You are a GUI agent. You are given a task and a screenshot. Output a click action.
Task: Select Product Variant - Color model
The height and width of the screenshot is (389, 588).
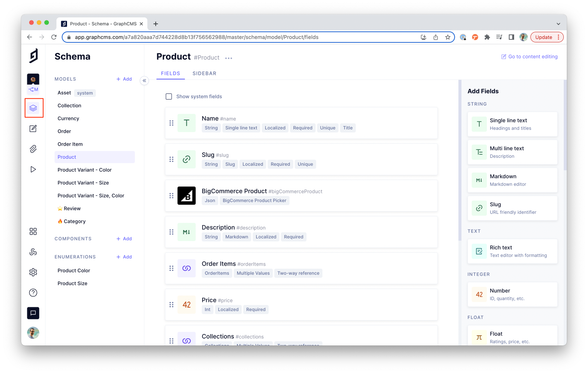[x=84, y=170]
